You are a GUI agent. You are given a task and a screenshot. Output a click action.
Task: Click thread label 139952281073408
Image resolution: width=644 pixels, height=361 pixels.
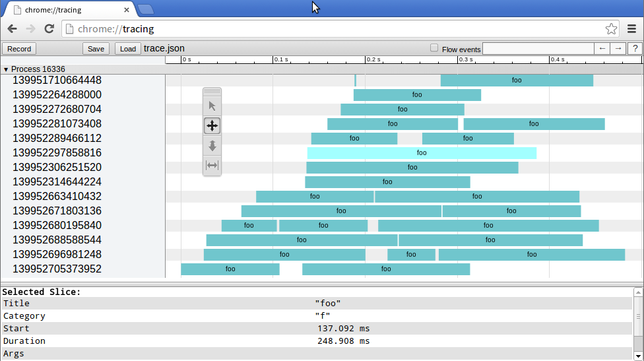(x=57, y=123)
